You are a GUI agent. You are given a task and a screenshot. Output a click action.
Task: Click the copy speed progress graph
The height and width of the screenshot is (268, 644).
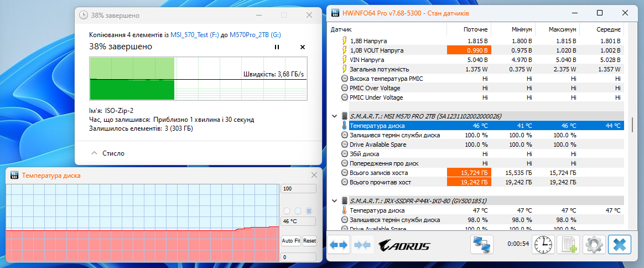pos(199,79)
